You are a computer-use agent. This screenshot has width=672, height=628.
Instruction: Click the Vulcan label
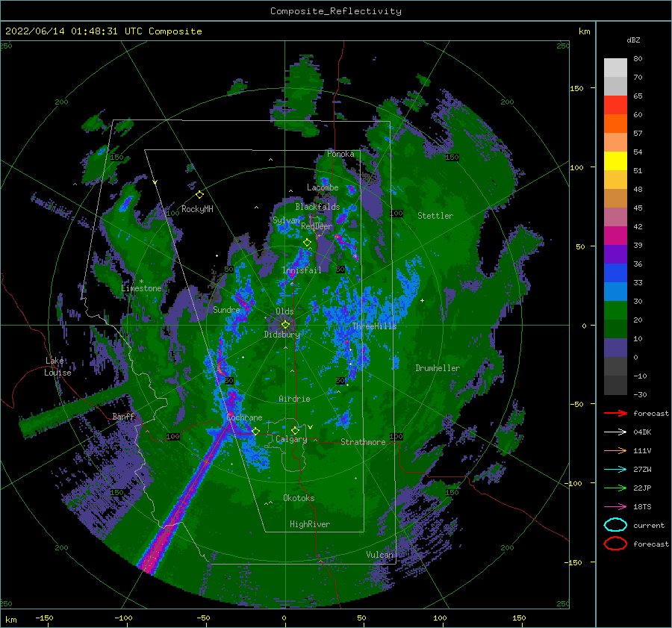tap(379, 555)
